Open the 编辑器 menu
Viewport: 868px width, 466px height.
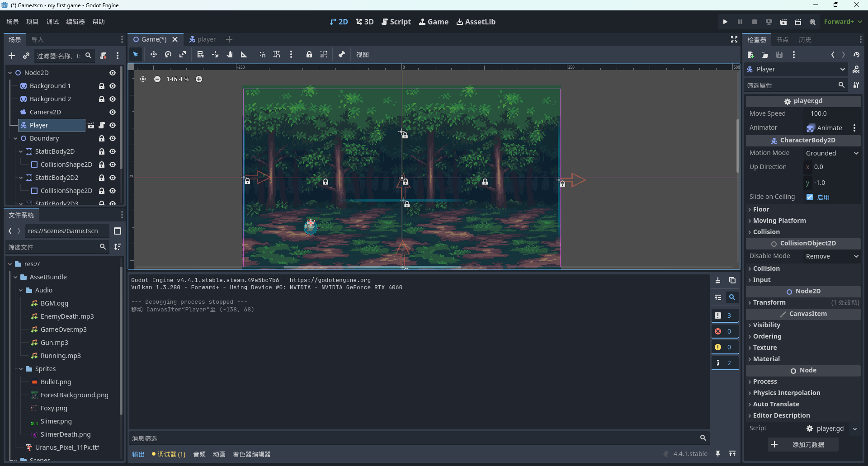point(75,22)
